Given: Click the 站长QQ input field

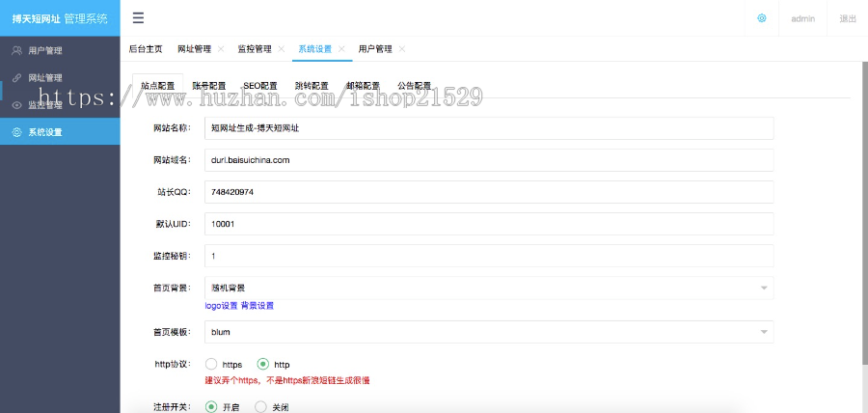Looking at the screenshot, I should click(x=489, y=192).
